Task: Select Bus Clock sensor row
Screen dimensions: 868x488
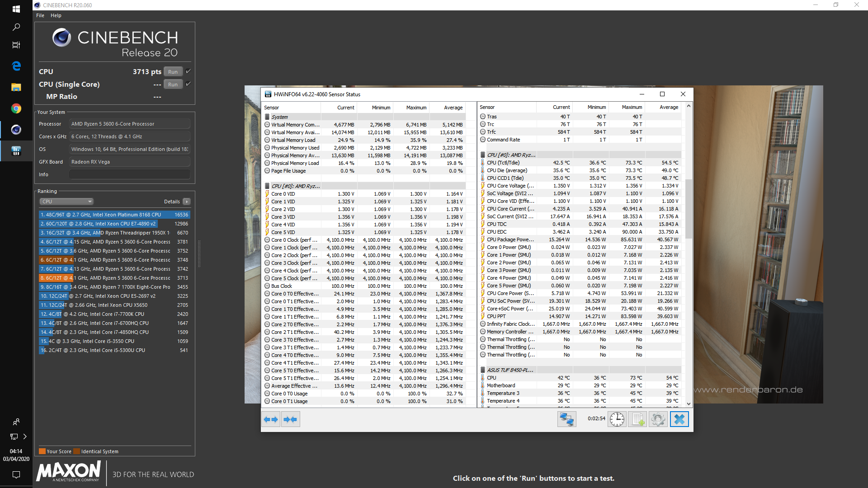Action: click(x=365, y=286)
